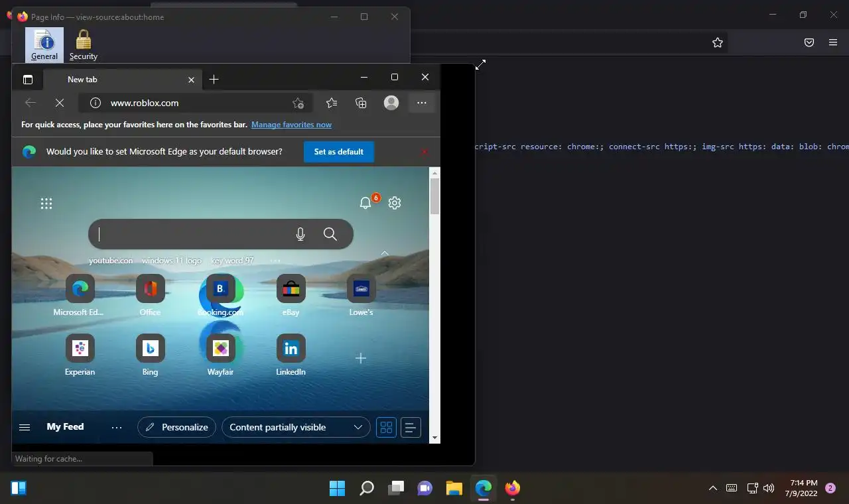Start voice search with the microphone icon

pyautogui.click(x=300, y=234)
